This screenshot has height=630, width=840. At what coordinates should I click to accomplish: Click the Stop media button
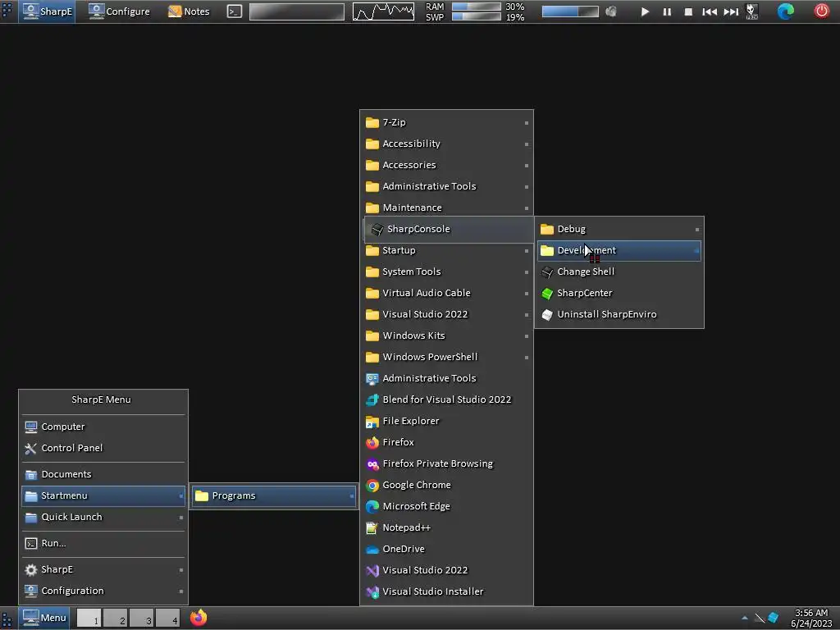click(688, 11)
